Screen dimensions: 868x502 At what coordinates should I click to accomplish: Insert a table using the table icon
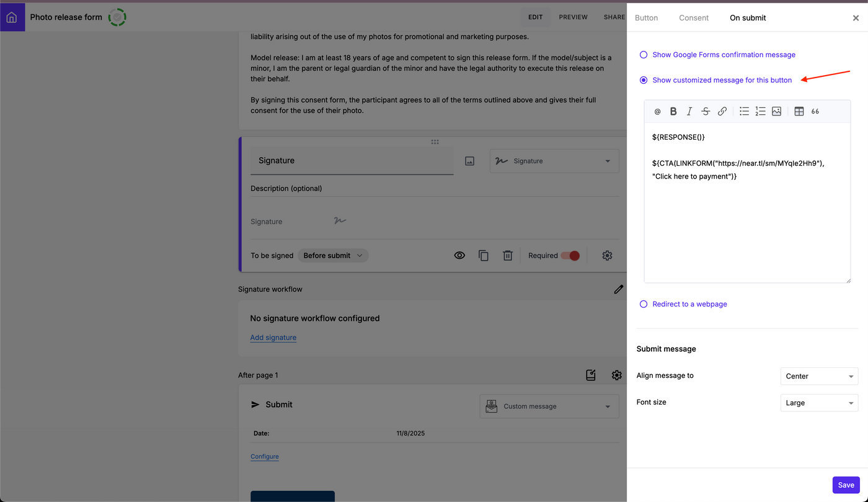[x=799, y=111]
